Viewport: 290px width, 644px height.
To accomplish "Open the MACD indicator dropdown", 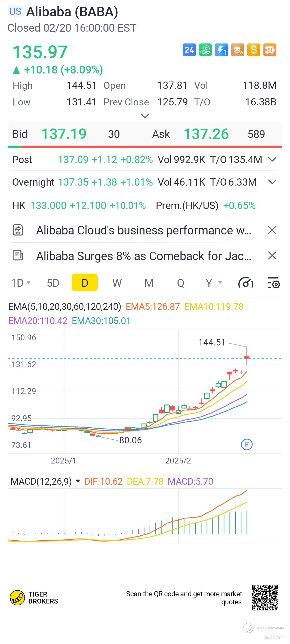I will point(78,481).
